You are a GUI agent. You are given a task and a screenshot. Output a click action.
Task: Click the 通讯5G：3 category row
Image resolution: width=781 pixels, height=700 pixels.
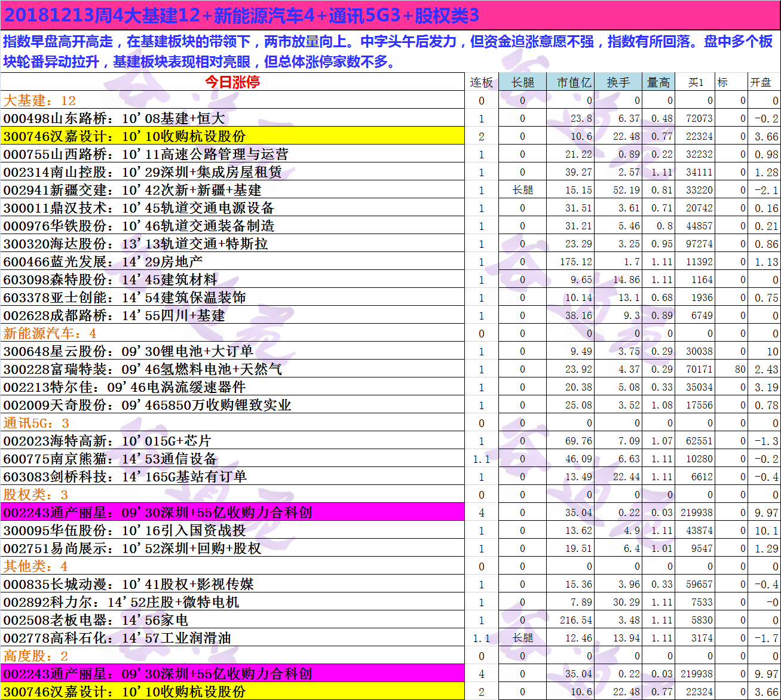pyautogui.click(x=232, y=422)
